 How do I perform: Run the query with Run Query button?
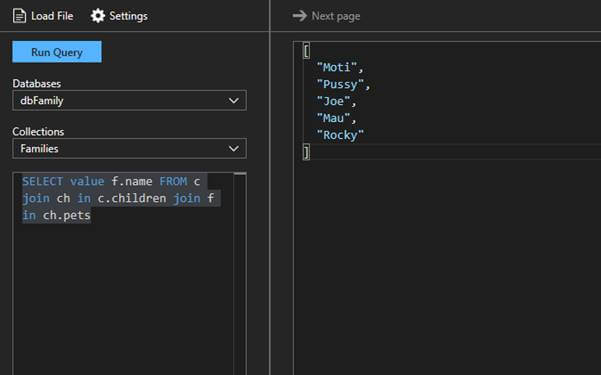pyautogui.click(x=57, y=52)
